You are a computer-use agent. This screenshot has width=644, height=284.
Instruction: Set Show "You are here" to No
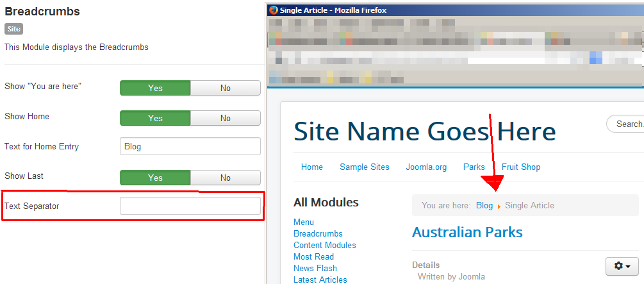click(x=225, y=88)
